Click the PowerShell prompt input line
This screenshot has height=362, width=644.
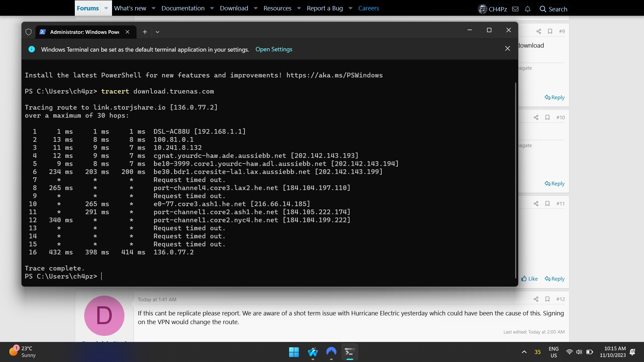[x=63, y=276]
